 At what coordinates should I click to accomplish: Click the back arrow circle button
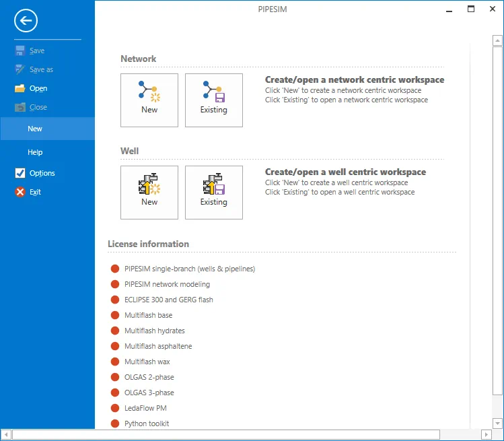[26, 21]
